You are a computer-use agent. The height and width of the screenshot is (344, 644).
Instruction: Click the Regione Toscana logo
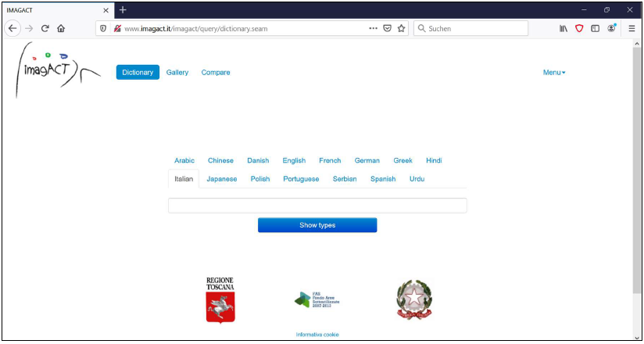point(220,300)
